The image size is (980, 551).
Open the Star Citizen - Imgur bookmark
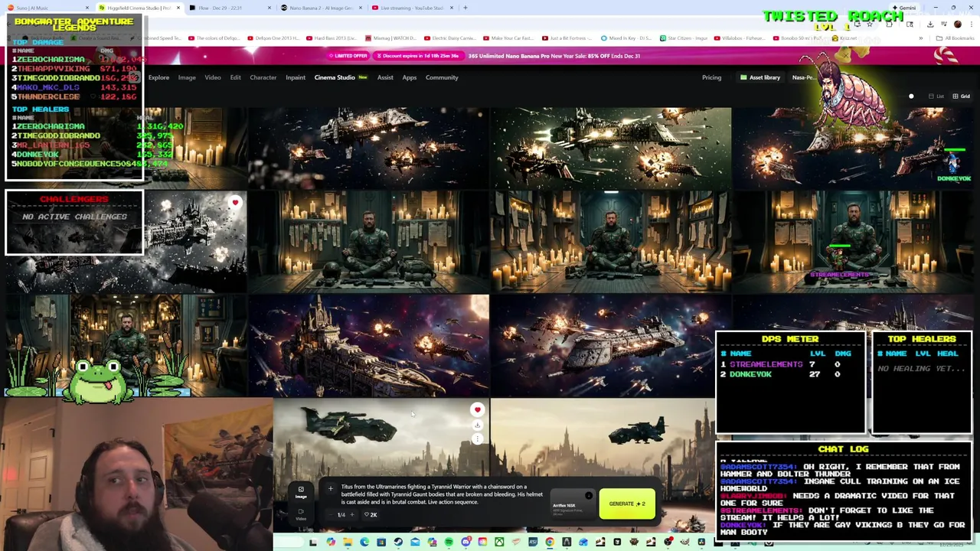click(x=684, y=37)
